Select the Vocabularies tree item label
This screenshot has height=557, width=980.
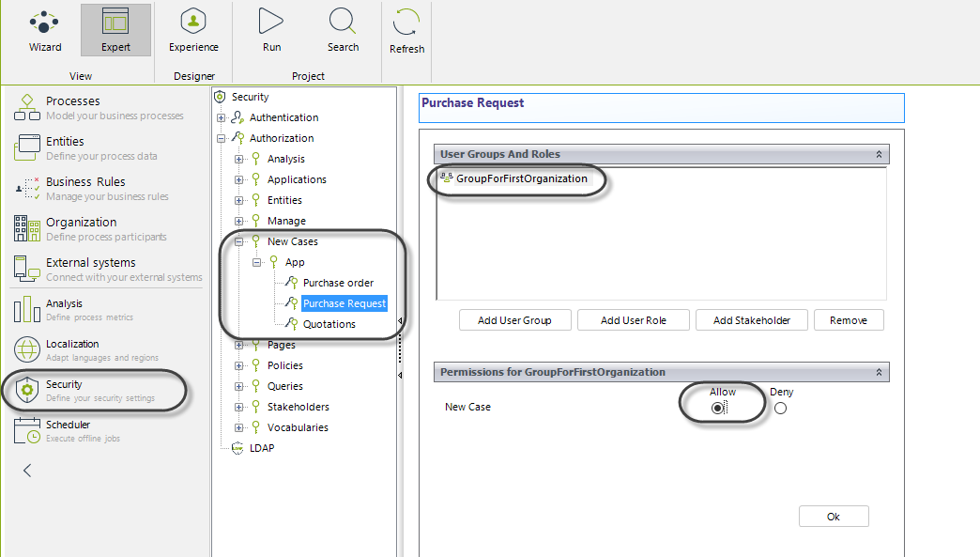[x=298, y=427]
